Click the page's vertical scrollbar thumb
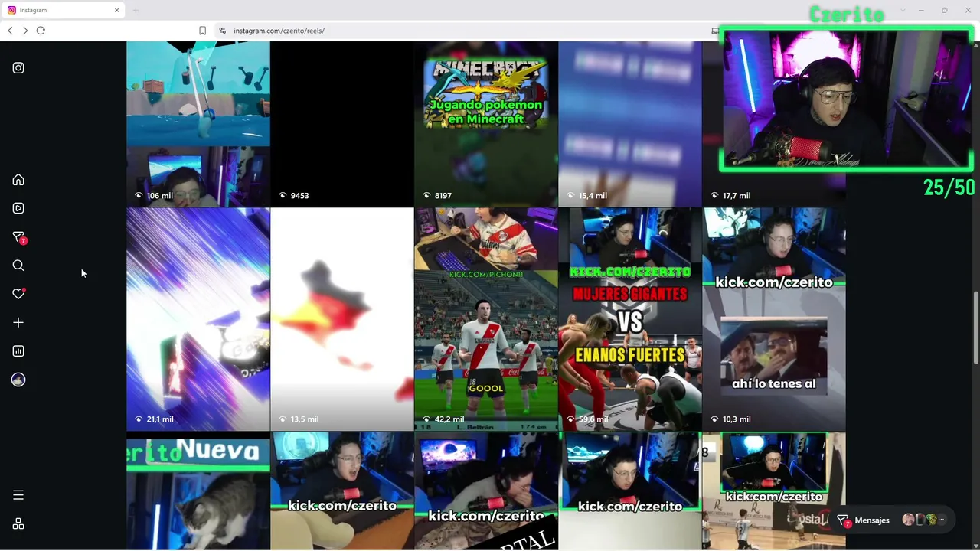Image resolution: width=980 pixels, height=551 pixels. (975, 328)
